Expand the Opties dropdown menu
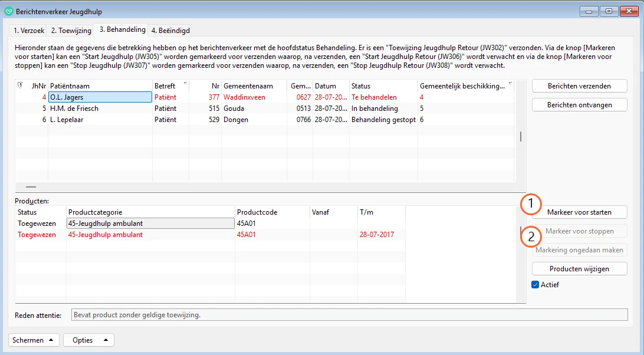 [x=88, y=340]
